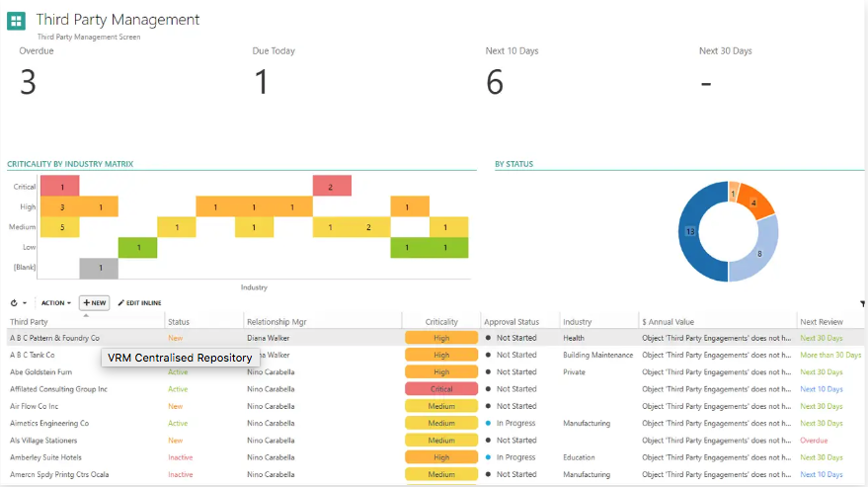Click the High badge for Amberley Suite Hotels
Screen dimensions: 868x487
pos(441,457)
